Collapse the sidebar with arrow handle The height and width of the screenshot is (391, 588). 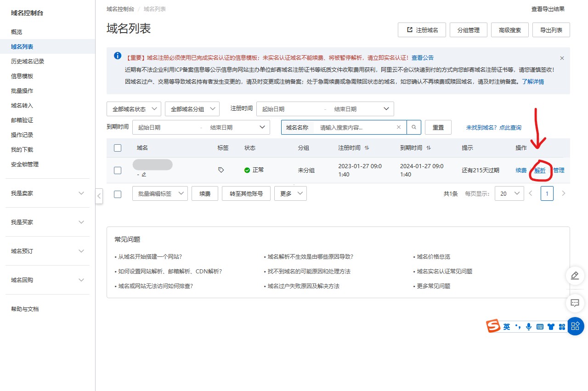point(99,196)
